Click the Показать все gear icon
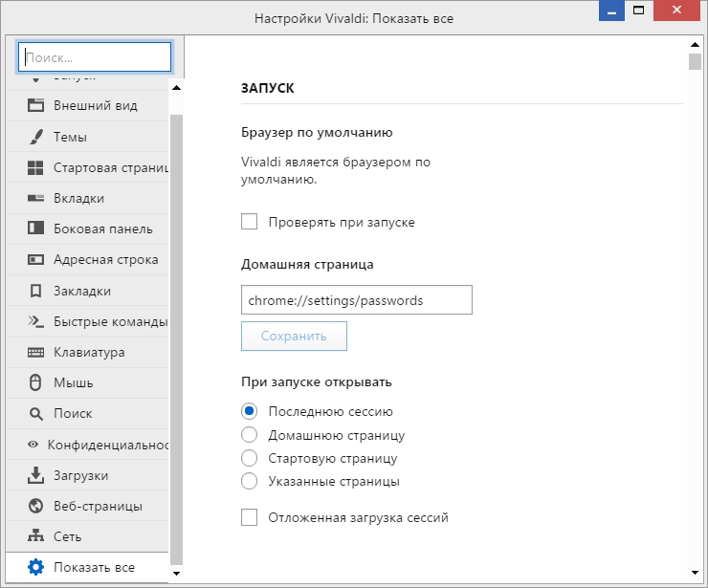The width and height of the screenshot is (708, 588). coord(35,567)
